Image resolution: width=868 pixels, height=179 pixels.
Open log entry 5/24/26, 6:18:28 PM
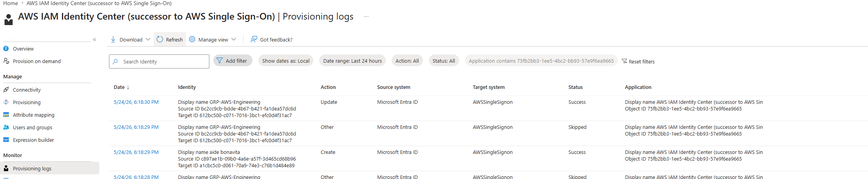point(136,177)
